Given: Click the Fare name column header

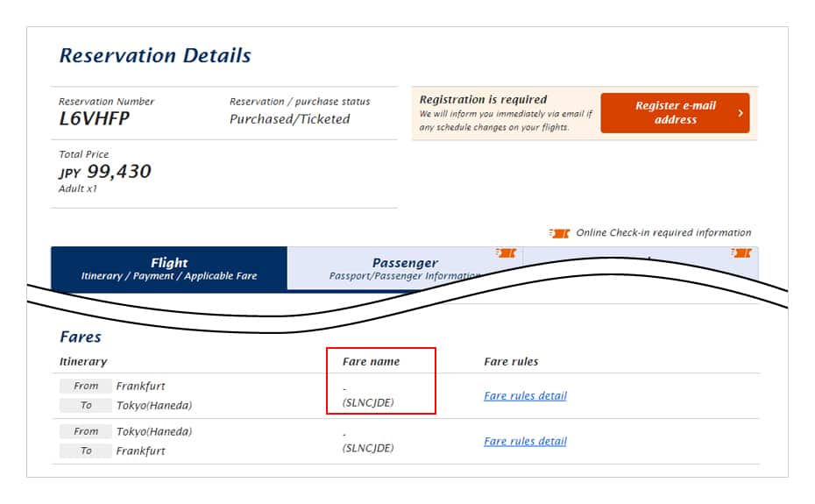Looking at the screenshot, I should pyautogui.click(x=372, y=361).
